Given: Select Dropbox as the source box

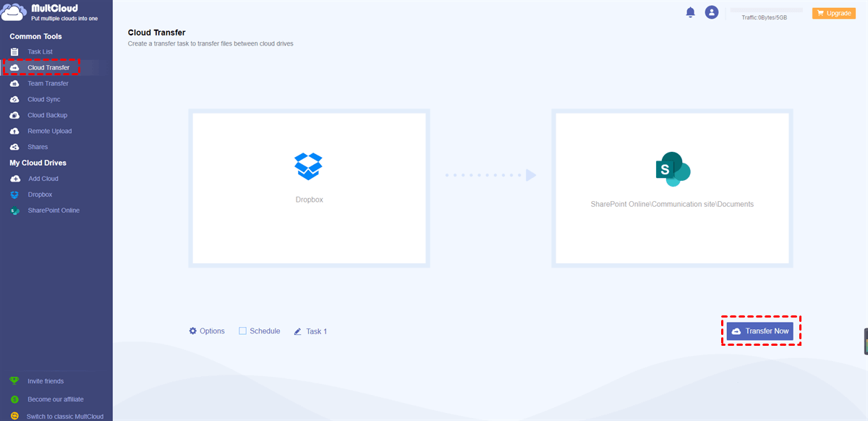Looking at the screenshot, I should coord(309,188).
